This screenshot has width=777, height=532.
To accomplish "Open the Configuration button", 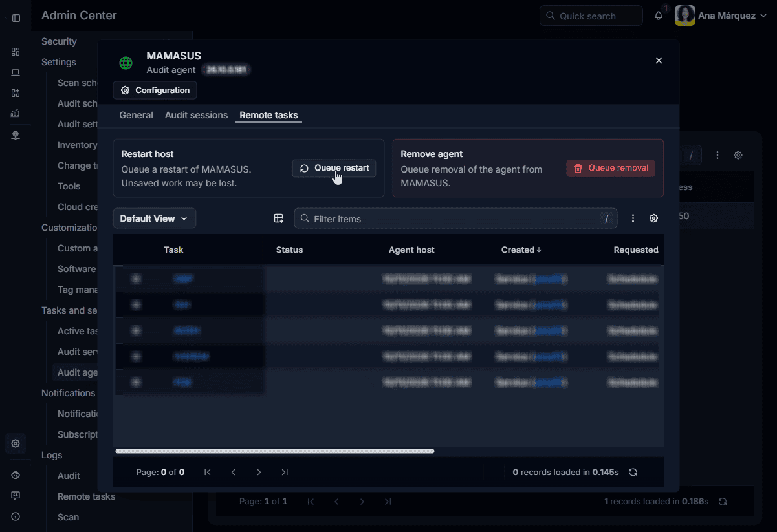I will [155, 90].
